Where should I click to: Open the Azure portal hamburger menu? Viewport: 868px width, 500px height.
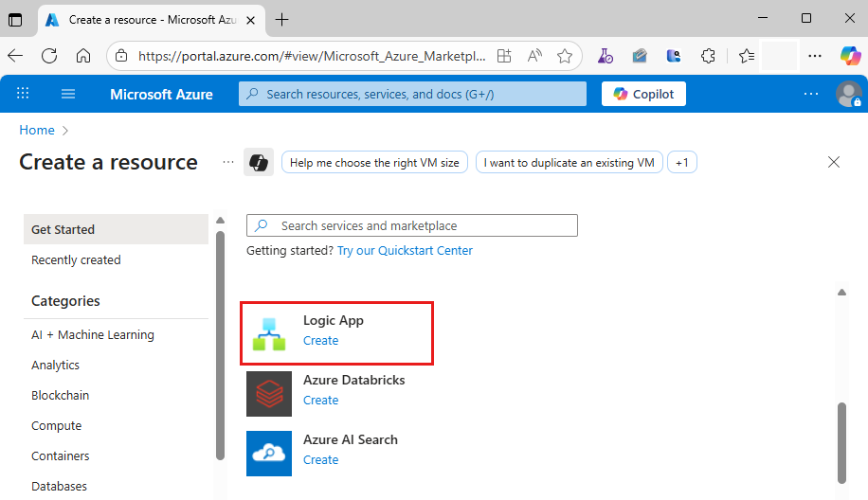pos(68,94)
